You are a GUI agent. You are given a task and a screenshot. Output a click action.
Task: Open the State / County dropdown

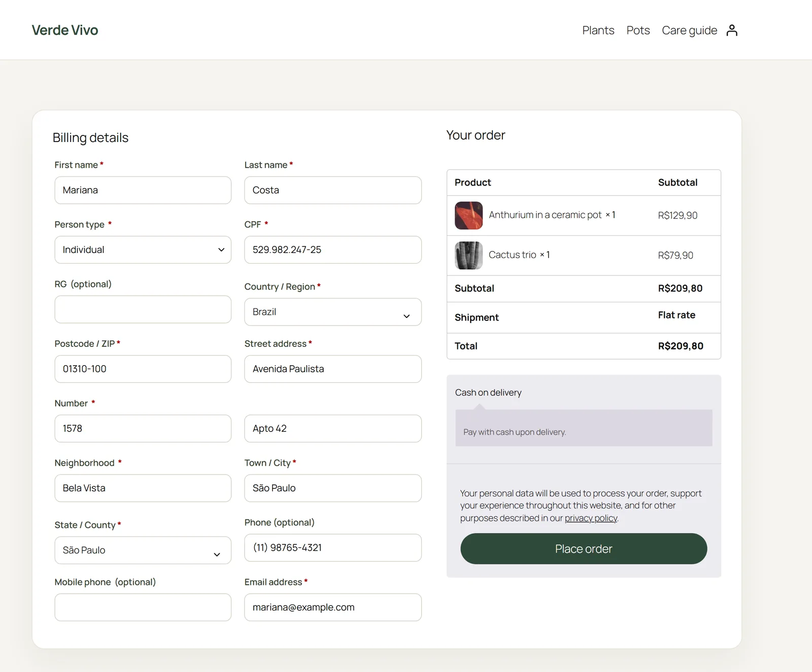point(143,550)
